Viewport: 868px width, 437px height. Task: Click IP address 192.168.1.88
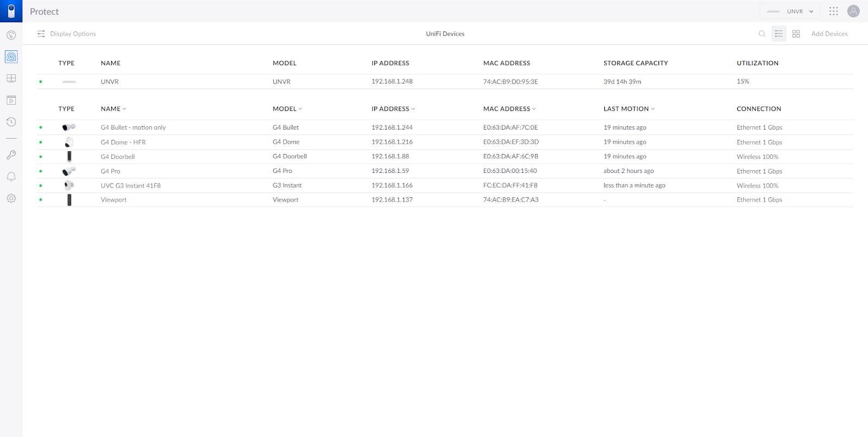(x=390, y=156)
